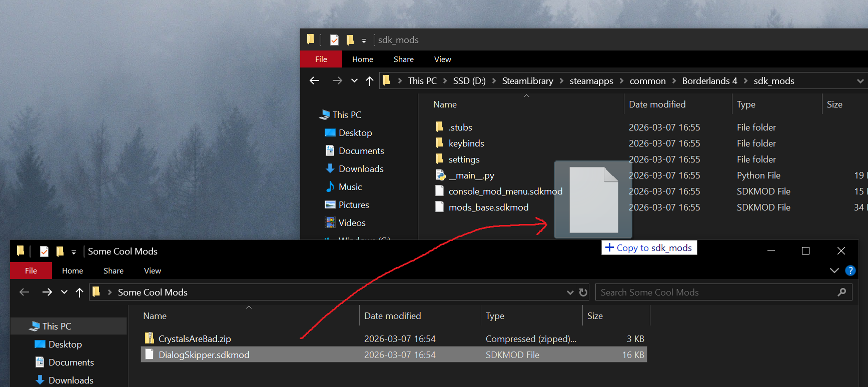Image resolution: width=868 pixels, height=387 pixels.
Task: Click the search magnifier icon
Action: point(842,292)
